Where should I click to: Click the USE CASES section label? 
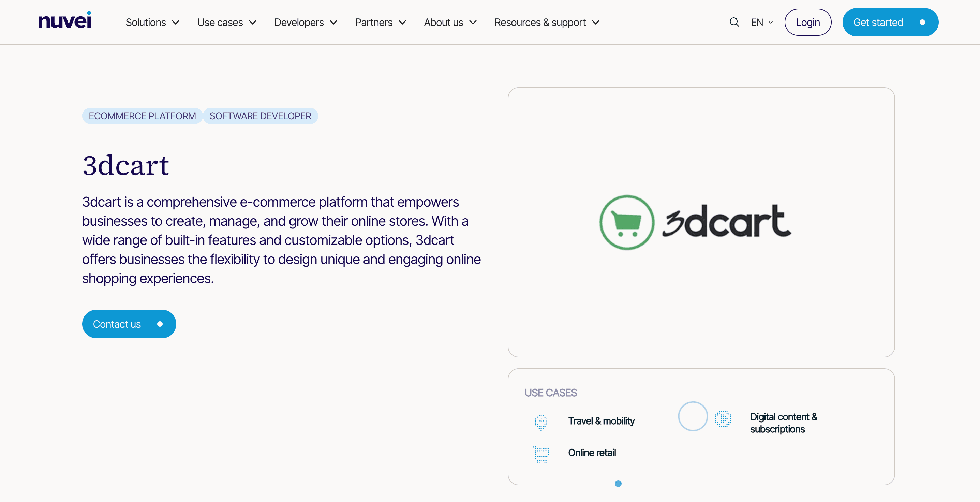550,393
